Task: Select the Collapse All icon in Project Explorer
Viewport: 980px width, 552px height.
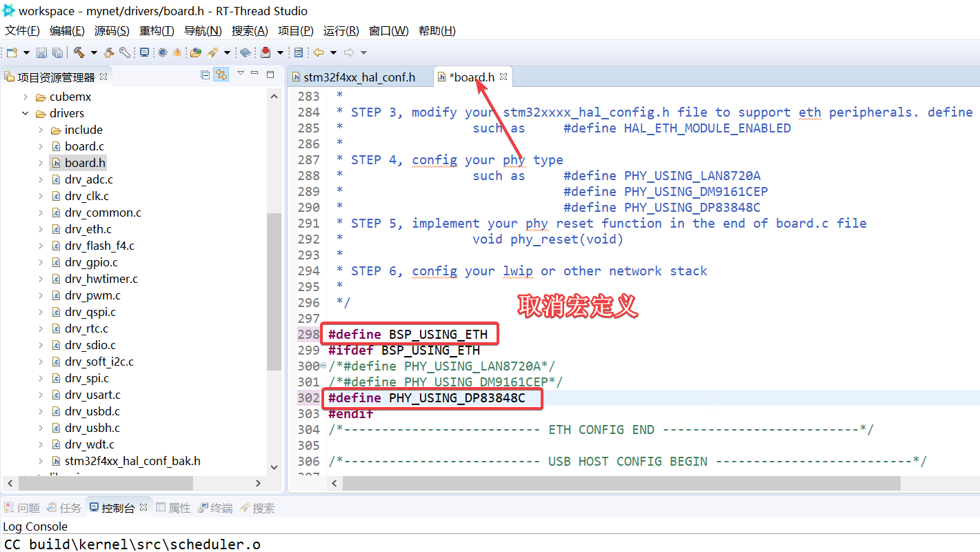Action: coord(205,75)
